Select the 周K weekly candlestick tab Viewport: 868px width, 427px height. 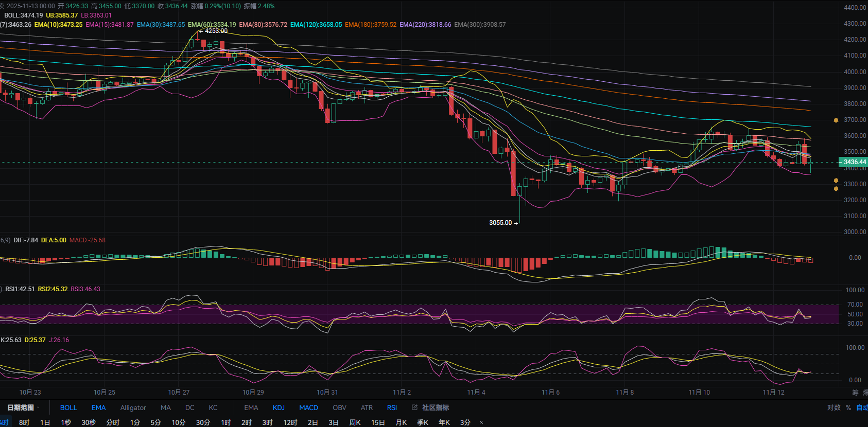click(x=355, y=422)
